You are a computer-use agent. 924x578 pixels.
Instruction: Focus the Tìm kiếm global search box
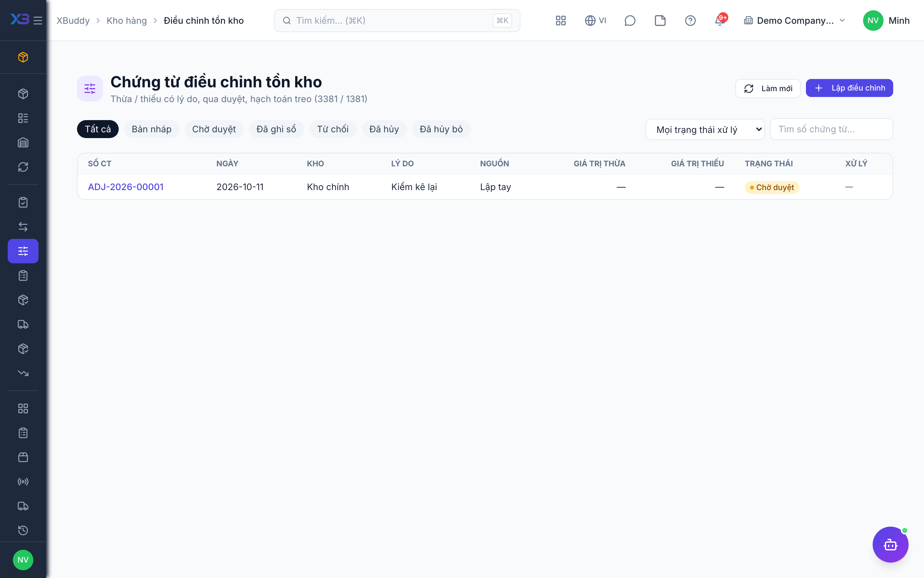point(397,20)
